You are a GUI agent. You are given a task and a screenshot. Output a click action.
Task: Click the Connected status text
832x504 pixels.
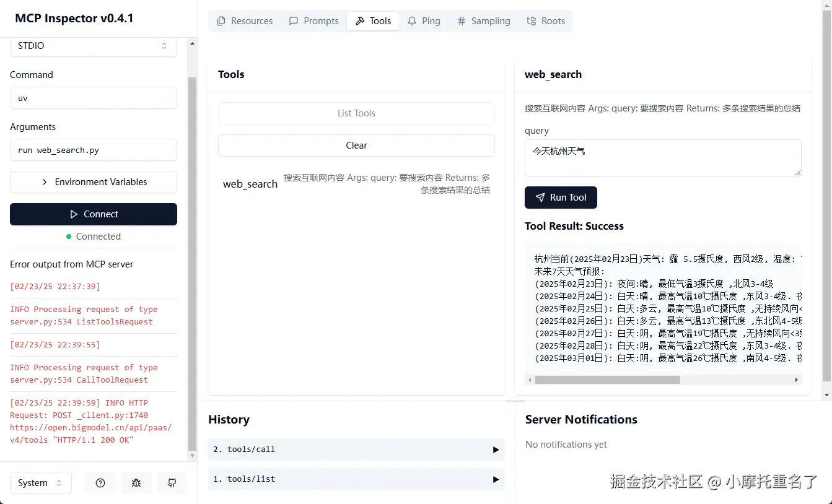(99, 237)
